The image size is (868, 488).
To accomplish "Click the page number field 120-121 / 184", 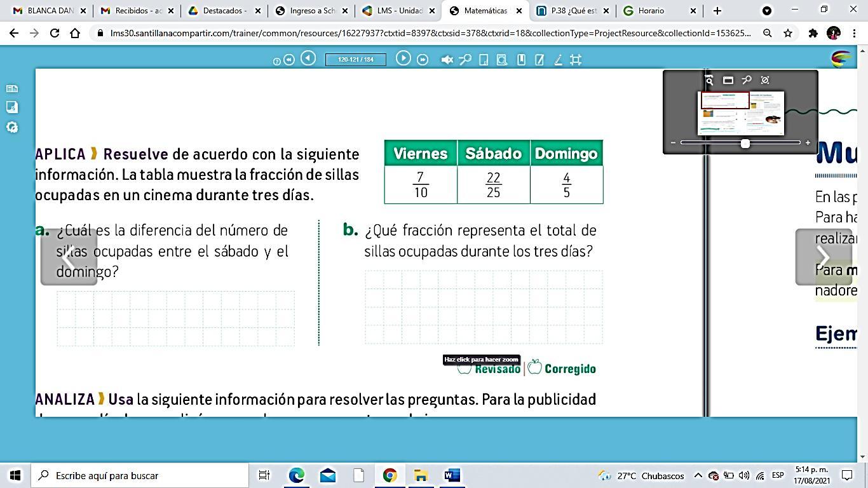I will click(356, 60).
